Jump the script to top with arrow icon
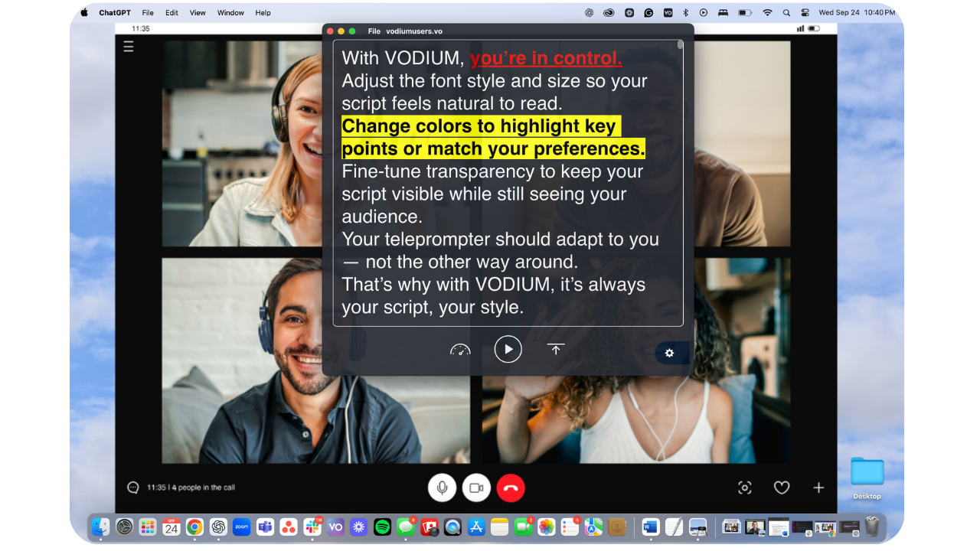Image resolution: width=980 pixels, height=551 pixels. 556,349
